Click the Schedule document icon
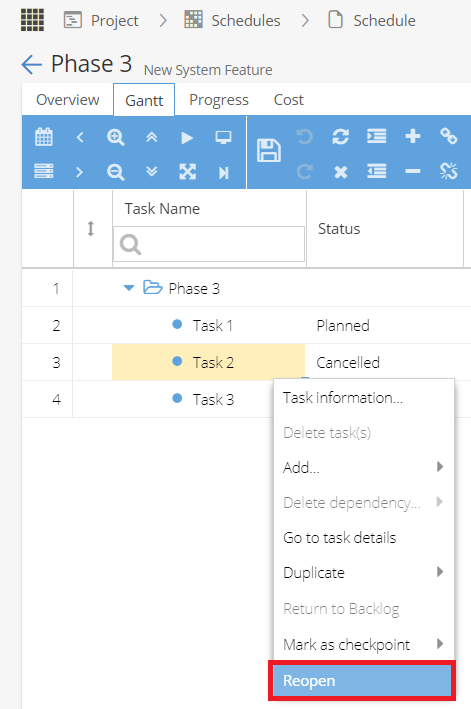 tap(335, 20)
